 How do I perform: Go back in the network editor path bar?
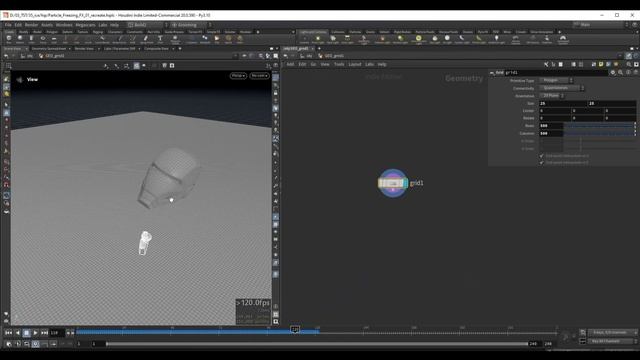coord(286,56)
